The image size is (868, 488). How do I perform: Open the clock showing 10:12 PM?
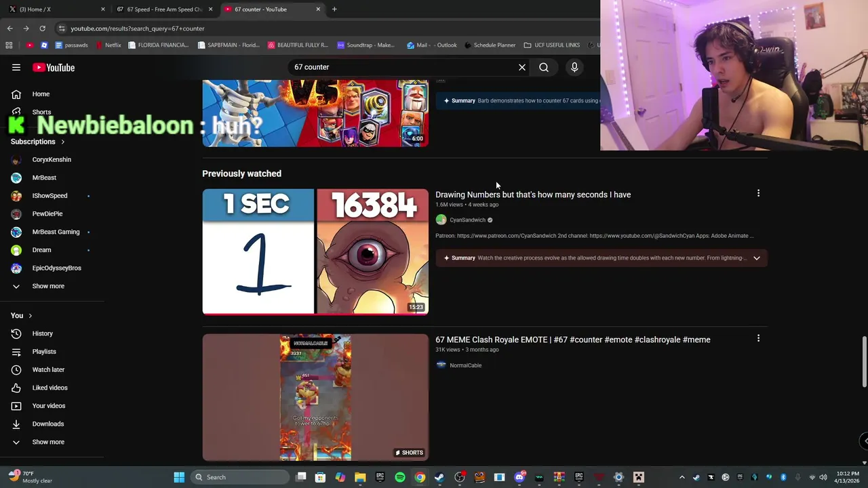[x=848, y=477]
